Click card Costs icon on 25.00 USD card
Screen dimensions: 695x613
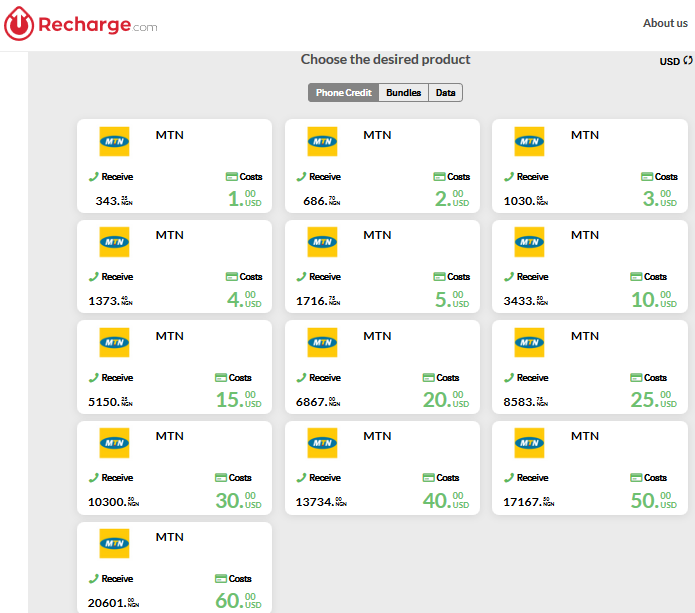tap(635, 377)
